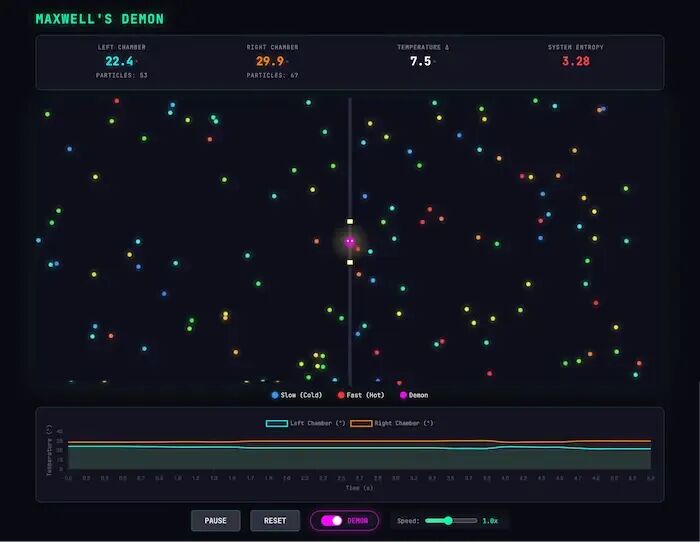700x542 pixels.
Task: Click the red Fast (Hot) legend dot
Action: 341,395
